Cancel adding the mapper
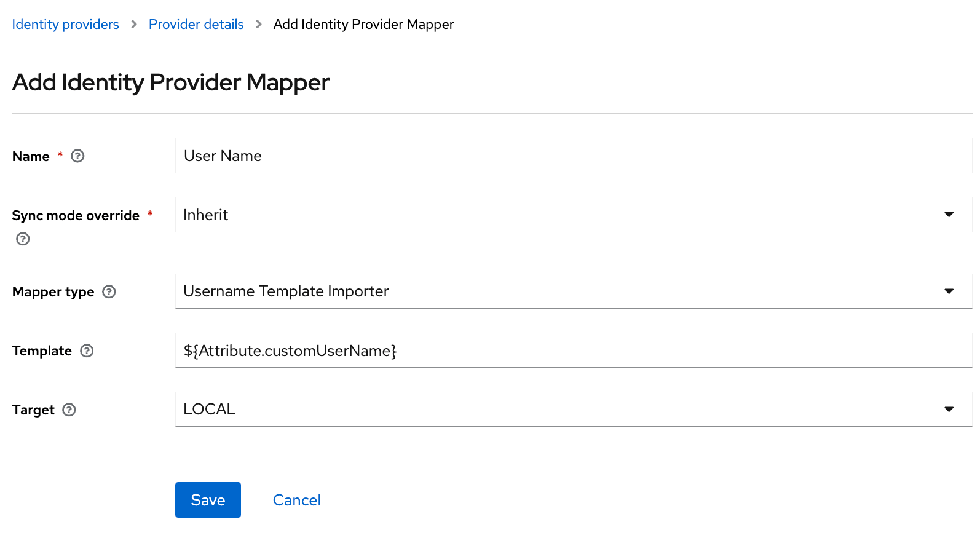This screenshot has height=535, width=980. tap(297, 500)
